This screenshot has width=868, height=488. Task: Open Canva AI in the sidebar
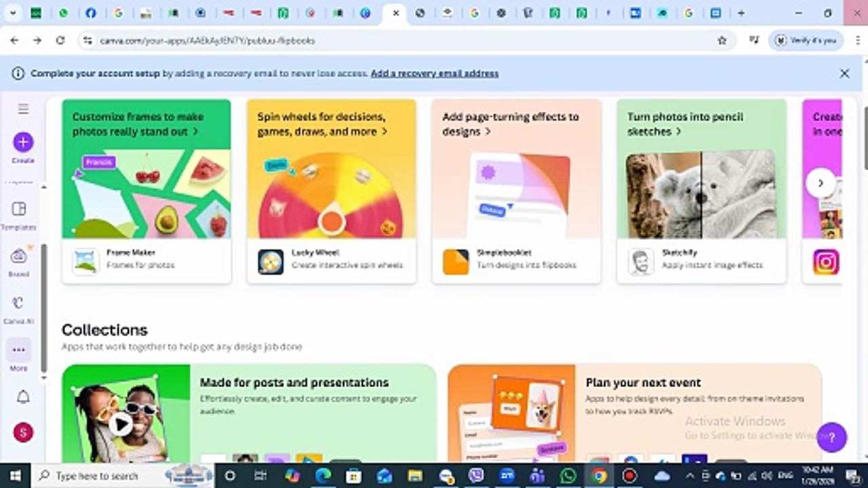click(x=19, y=309)
